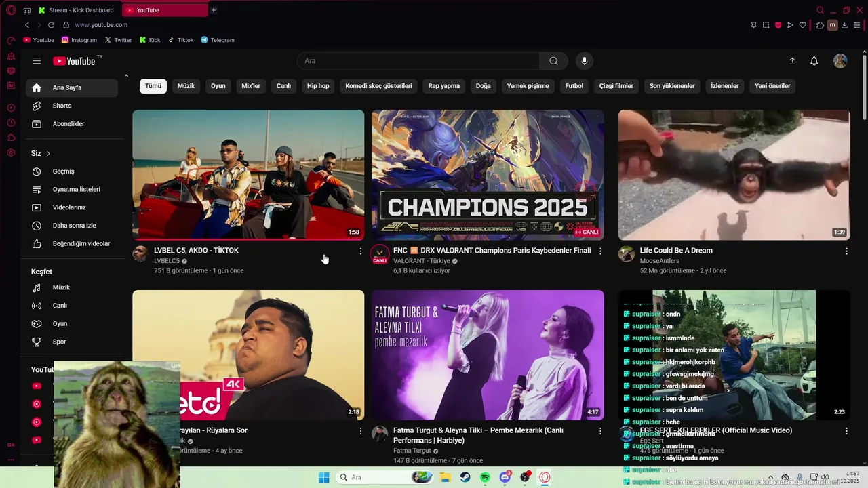Open Abonelikler in the sidebar

[x=72, y=124]
